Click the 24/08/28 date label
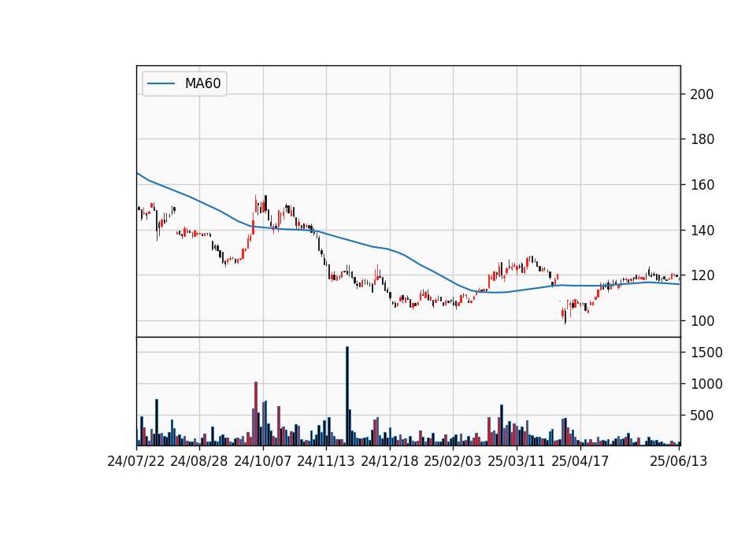 [x=199, y=461]
